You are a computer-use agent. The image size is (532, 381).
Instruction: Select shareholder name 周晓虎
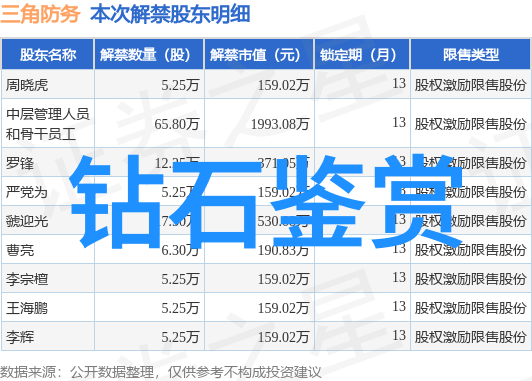click(27, 85)
